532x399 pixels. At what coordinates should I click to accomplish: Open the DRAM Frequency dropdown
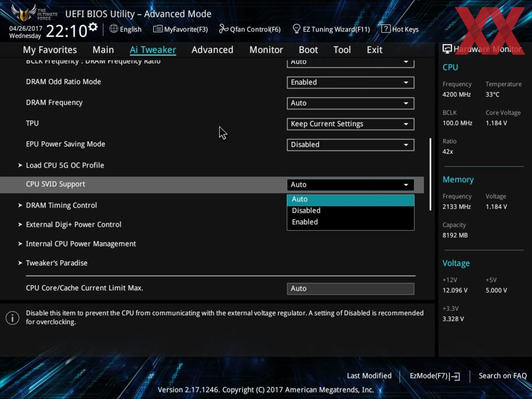tap(350, 103)
